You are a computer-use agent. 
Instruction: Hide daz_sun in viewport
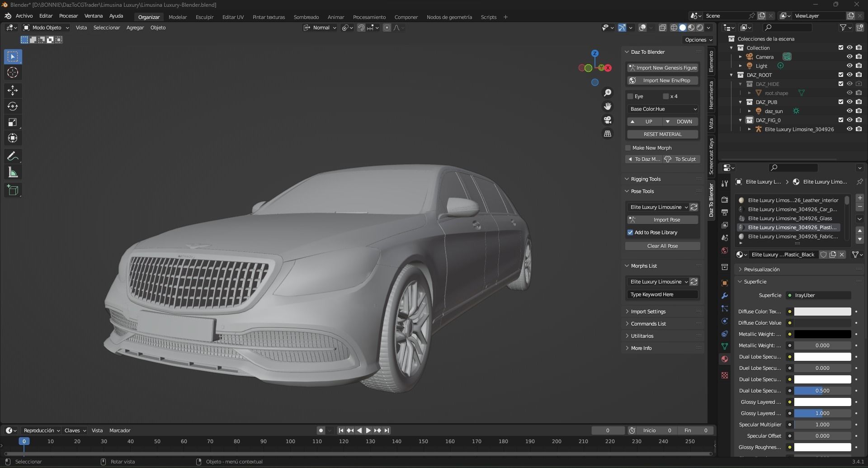coord(849,111)
